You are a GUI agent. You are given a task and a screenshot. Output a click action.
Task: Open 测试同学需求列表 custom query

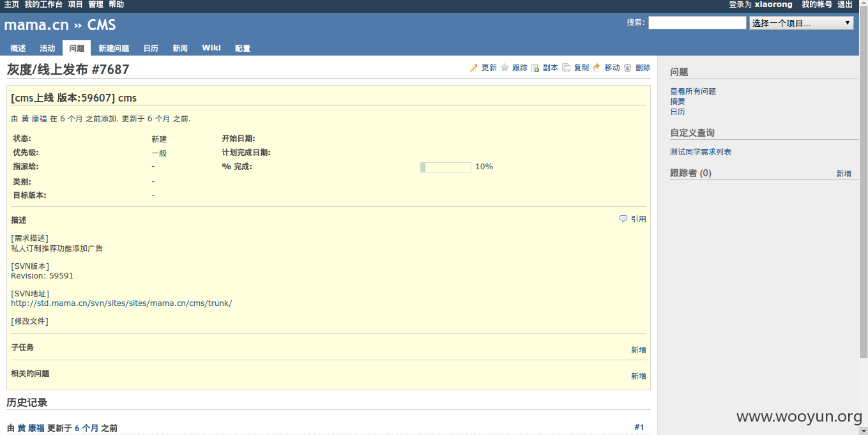701,152
